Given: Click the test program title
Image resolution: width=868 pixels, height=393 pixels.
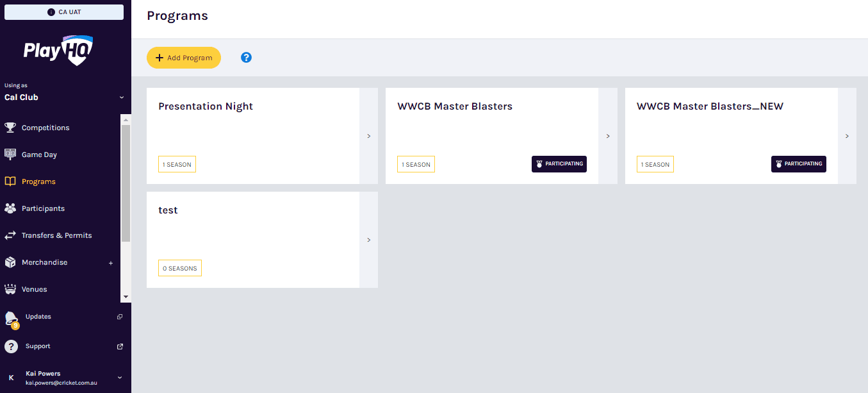Looking at the screenshot, I should (168, 210).
